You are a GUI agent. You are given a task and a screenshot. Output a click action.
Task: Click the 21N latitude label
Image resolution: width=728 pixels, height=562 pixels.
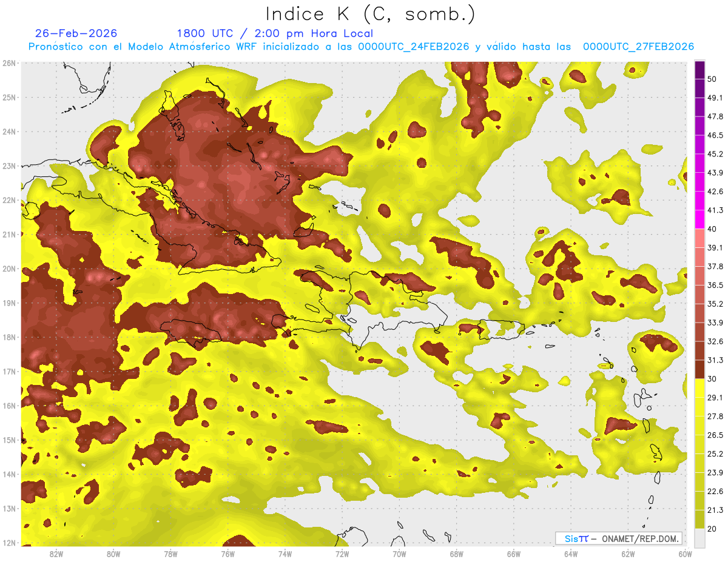click(8, 234)
